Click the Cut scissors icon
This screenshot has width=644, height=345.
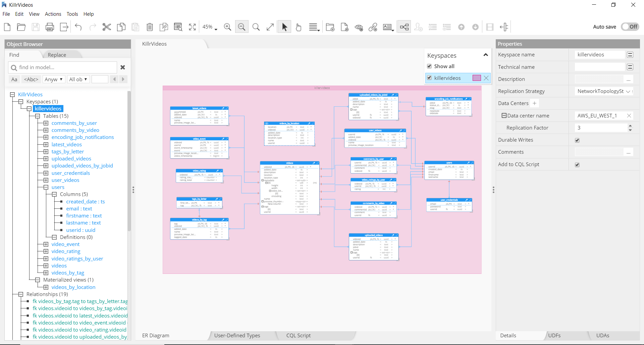point(107,27)
